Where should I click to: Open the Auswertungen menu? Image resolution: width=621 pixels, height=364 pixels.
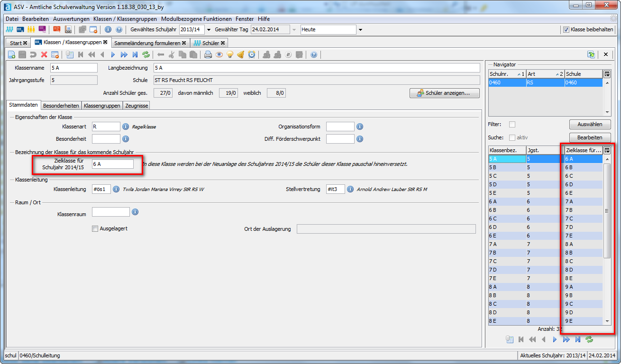(x=71, y=18)
